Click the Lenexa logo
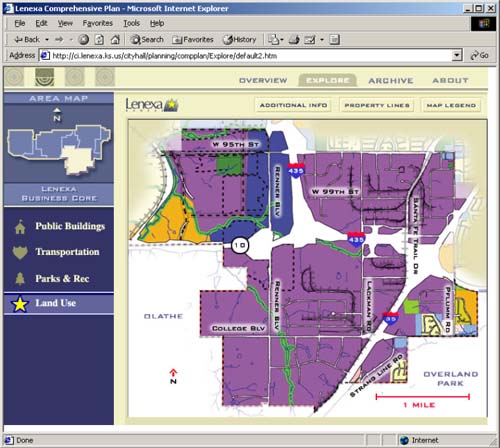Viewport: 500px width, 448px height. [x=152, y=105]
